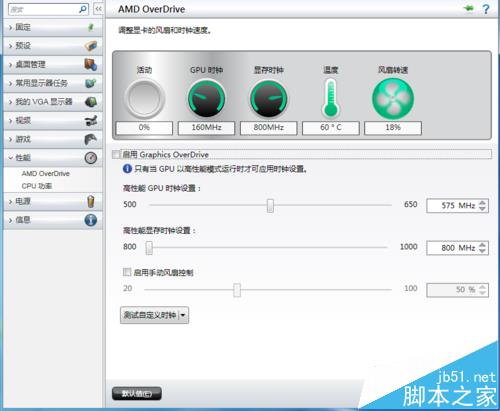Screen dimensions: 500x411
Task: Expand the 桌面管理 section
Action: [x=10, y=65]
